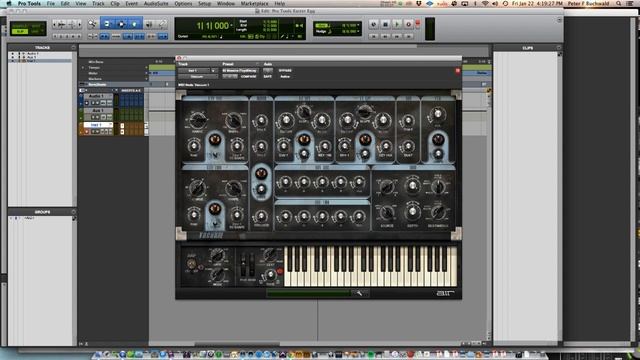
Task: Record-enable the Inst 1 track
Action: coord(87,132)
